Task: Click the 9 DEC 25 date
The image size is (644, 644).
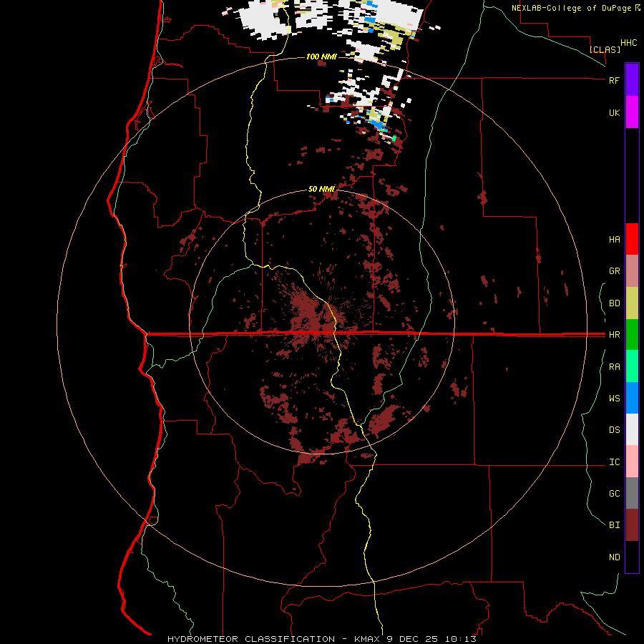Action: coord(414,639)
